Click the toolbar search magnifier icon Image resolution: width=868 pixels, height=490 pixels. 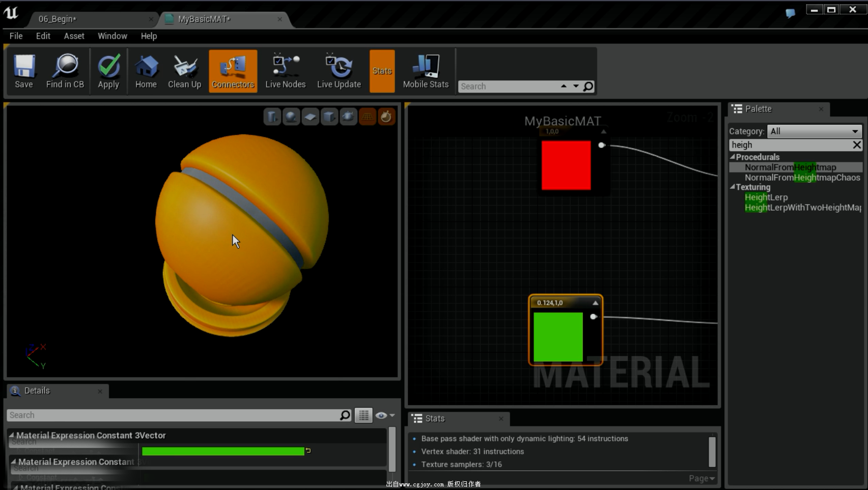pos(588,87)
